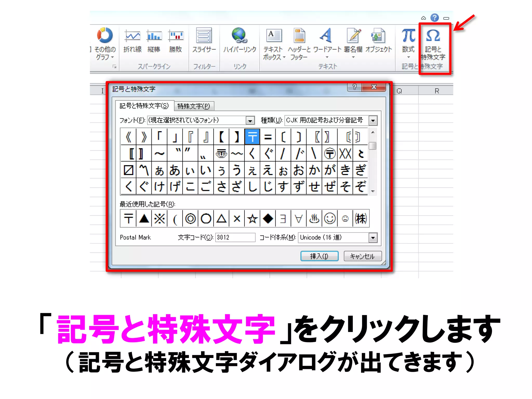Select column R header
The height and width of the screenshot is (399, 532).
click(x=436, y=91)
